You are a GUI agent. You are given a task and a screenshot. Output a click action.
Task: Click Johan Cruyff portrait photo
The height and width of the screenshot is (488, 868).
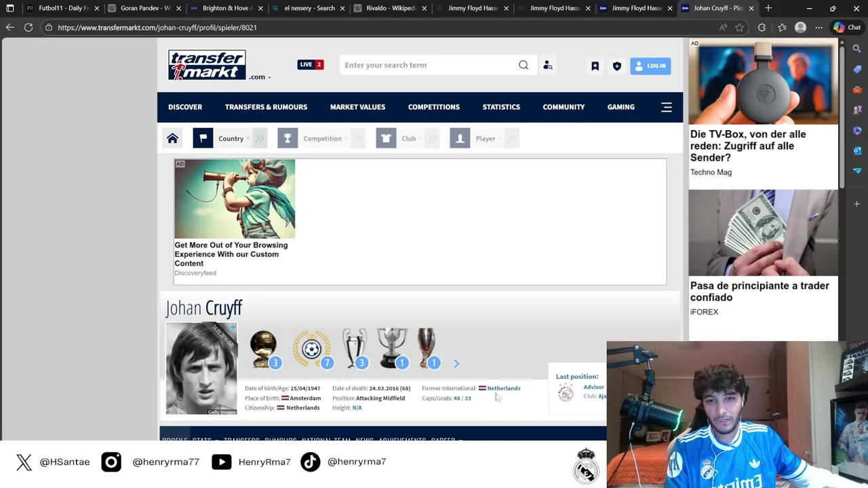click(201, 368)
